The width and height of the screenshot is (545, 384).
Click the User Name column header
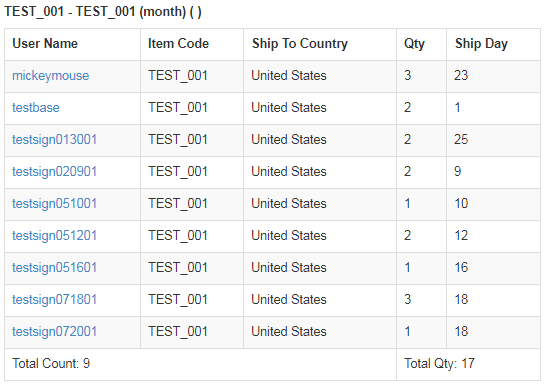[x=45, y=44]
